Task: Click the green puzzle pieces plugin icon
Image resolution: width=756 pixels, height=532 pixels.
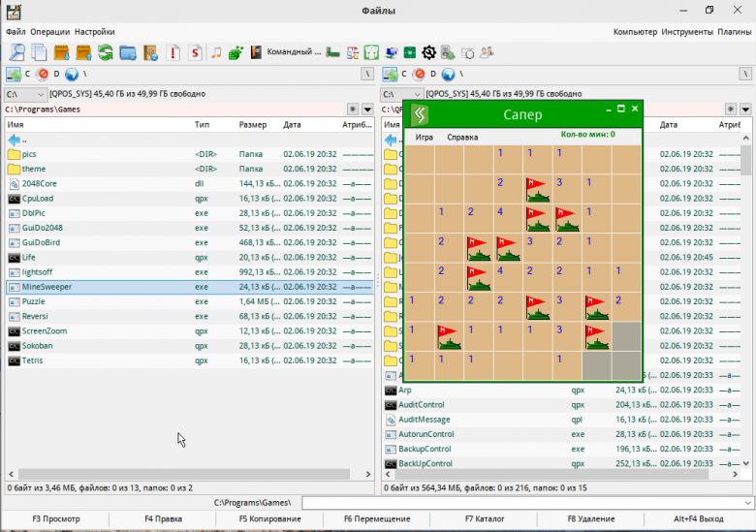Action: [236, 52]
